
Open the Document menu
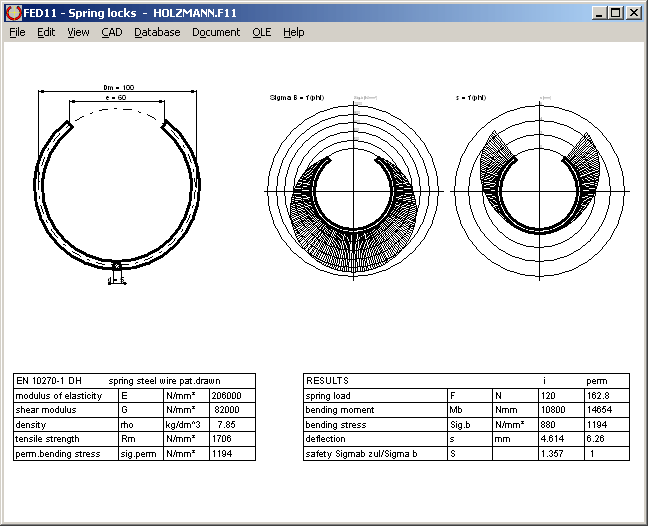tap(216, 32)
